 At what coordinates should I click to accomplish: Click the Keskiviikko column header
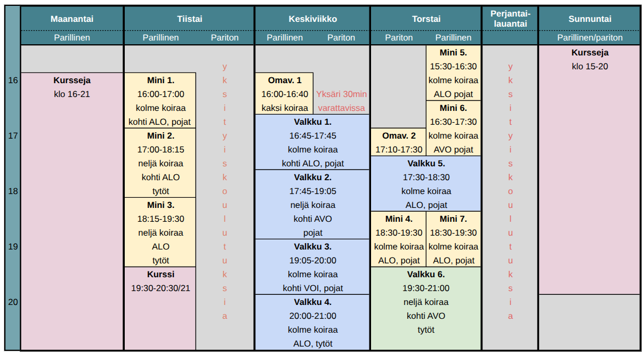click(312, 19)
